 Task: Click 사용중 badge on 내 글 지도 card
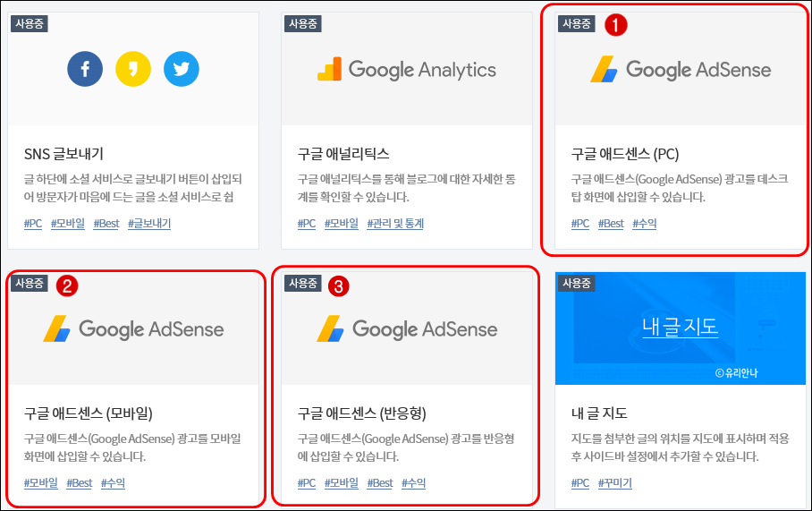577,283
